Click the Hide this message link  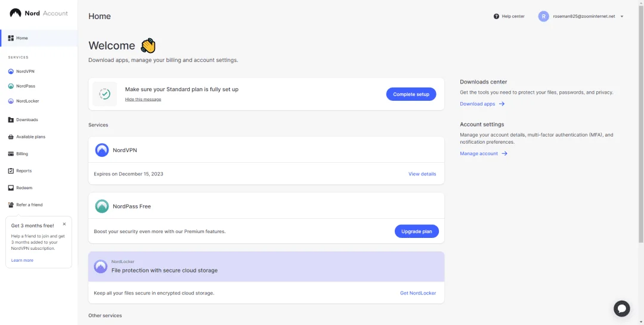(143, 100)
